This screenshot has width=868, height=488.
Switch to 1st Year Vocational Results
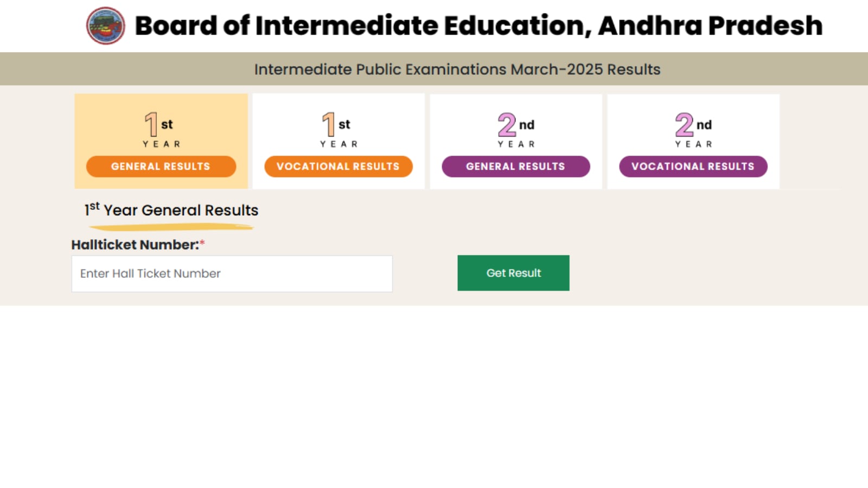click(338, 166)
